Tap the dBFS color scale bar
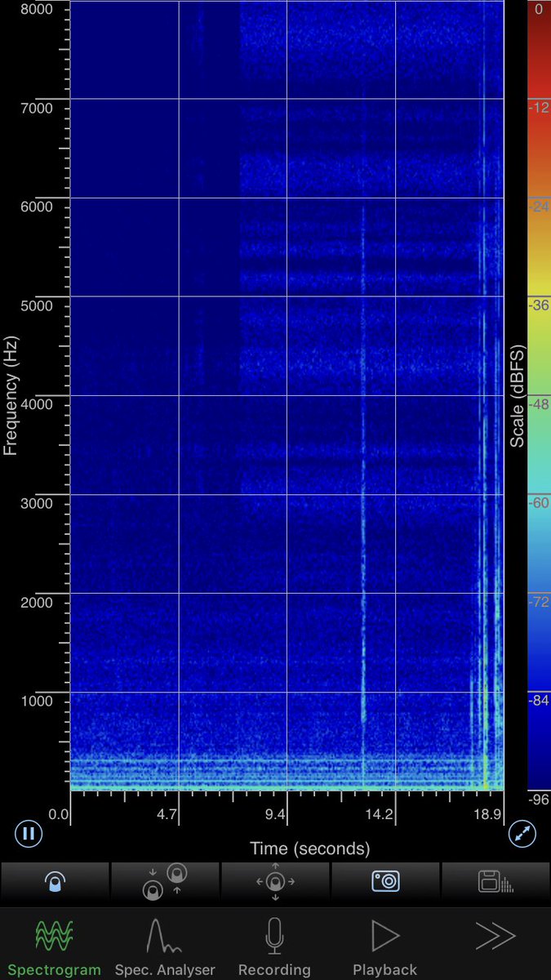Screen dimensions: 551x980 (538, 395)
